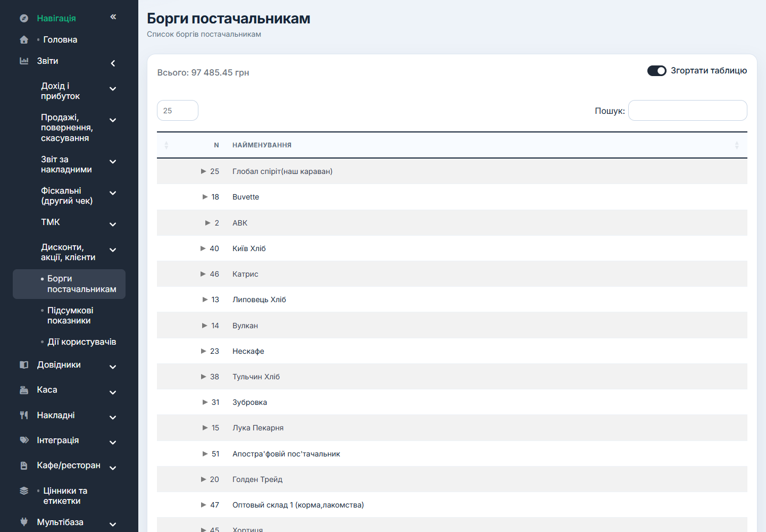Viewport: 766px width, 532px height.
Task: Click the Пошук search field
Action: (688, 111)
